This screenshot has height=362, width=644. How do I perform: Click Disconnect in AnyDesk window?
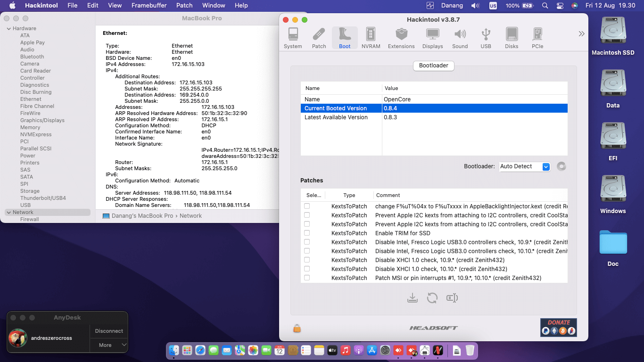(x=109, y=331)
